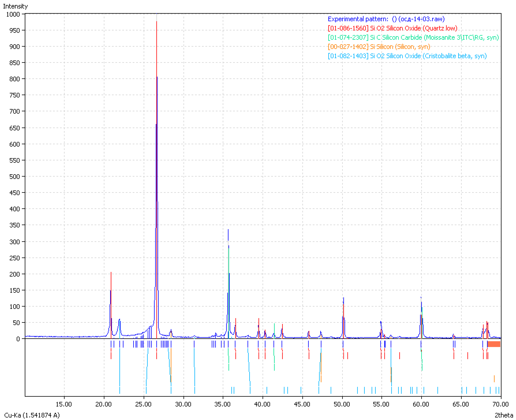Screen dimensions: 516x420
Task: Click the green Silicon Carbide Moissanite legend entry
Action: pos(413,37)
